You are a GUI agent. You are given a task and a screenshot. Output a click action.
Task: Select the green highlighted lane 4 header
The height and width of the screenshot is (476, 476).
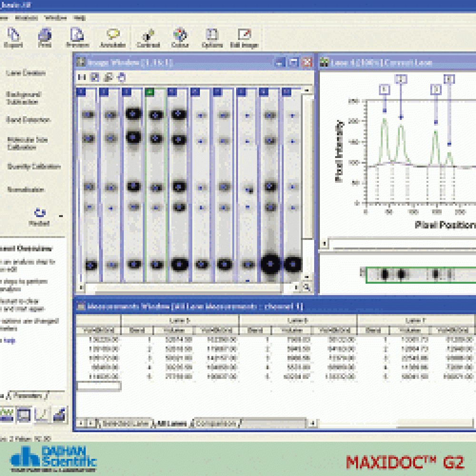click(x=150, y=91)
